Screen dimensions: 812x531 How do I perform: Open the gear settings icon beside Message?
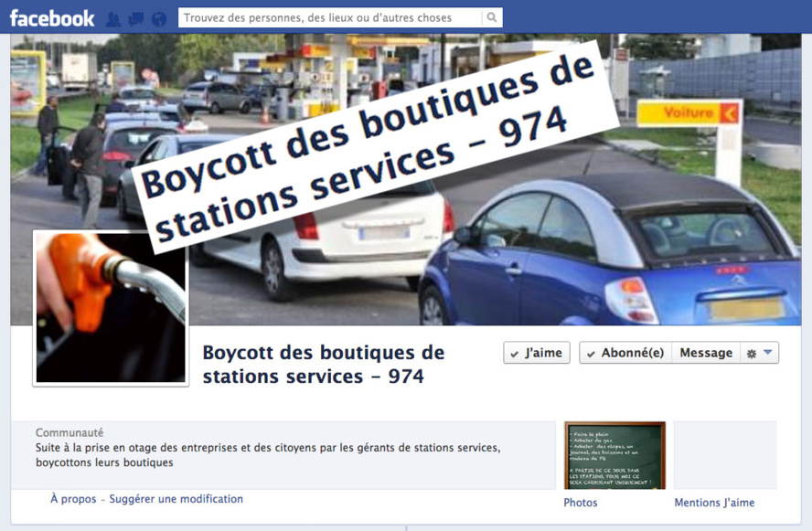(752, 354)
